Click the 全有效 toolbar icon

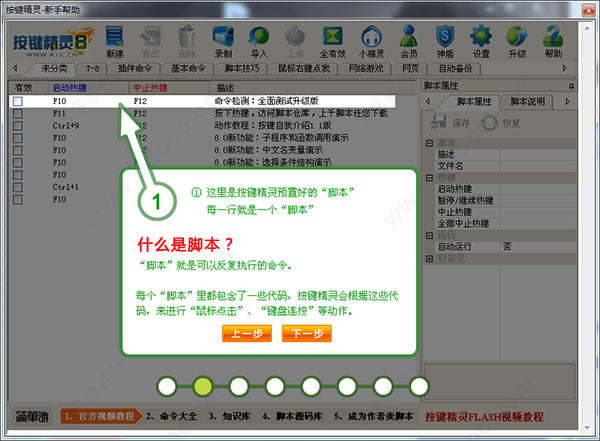click(x=333, y=42)
